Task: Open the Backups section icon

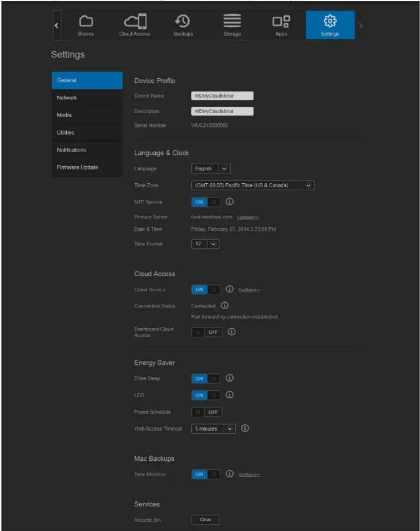Action: pos(183,21)
